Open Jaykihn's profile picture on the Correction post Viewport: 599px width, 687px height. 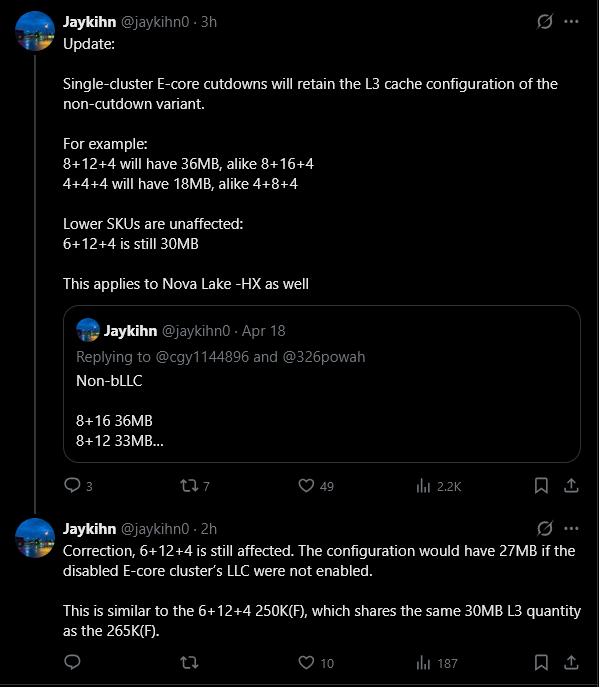(x=35, y=538)
